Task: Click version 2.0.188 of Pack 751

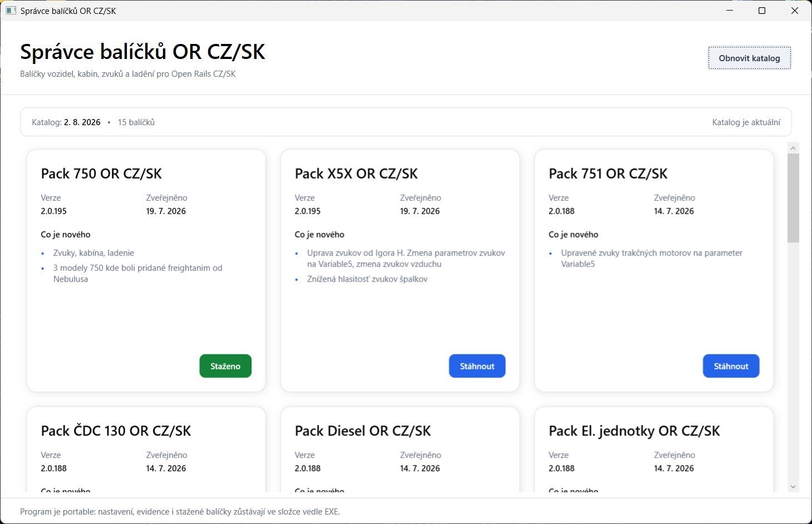Action: pyautogui.click(x=562, y=211)
